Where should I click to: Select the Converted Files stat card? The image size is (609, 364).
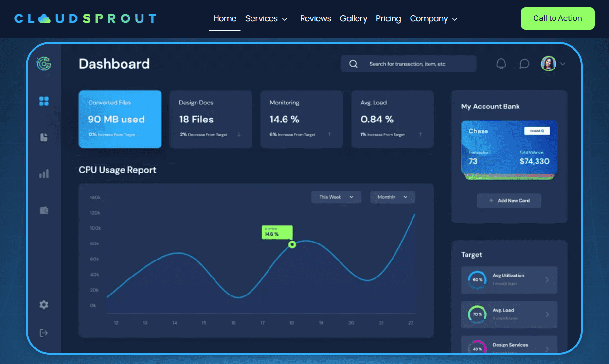[x=120, y=119]
